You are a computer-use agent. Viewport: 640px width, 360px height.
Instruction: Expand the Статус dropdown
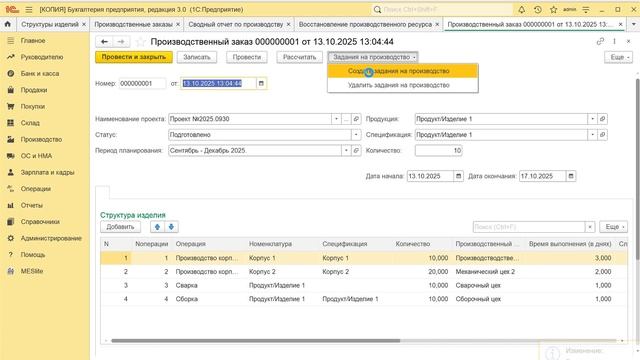pyautogui.click(x=356, y=135)
